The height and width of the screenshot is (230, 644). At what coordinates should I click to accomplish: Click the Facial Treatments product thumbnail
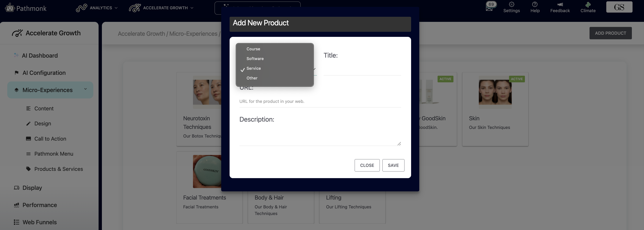[207, 172]
